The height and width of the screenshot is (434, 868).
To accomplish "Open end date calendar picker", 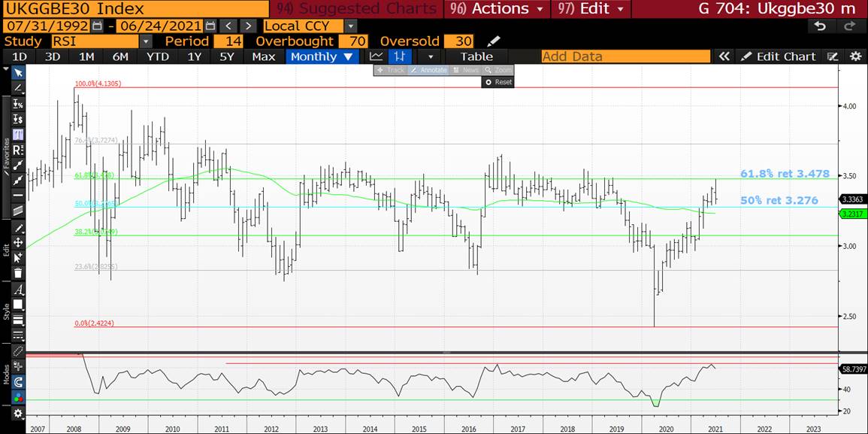I will pos(210,26).
